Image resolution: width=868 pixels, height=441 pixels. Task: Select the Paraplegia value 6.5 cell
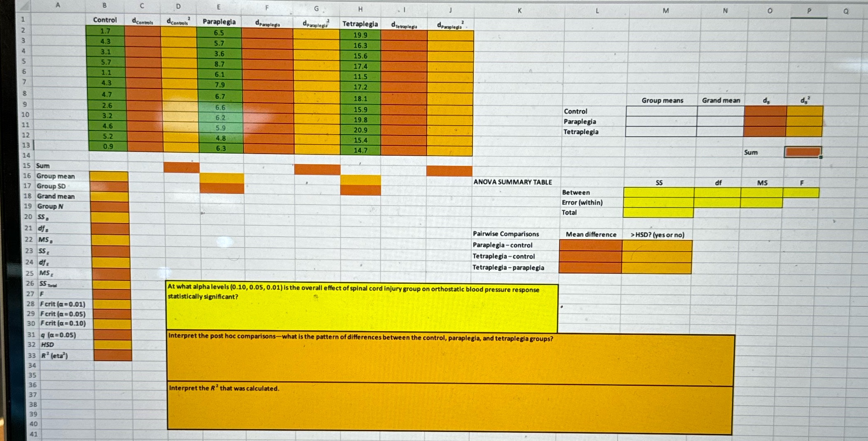[219, 33]
